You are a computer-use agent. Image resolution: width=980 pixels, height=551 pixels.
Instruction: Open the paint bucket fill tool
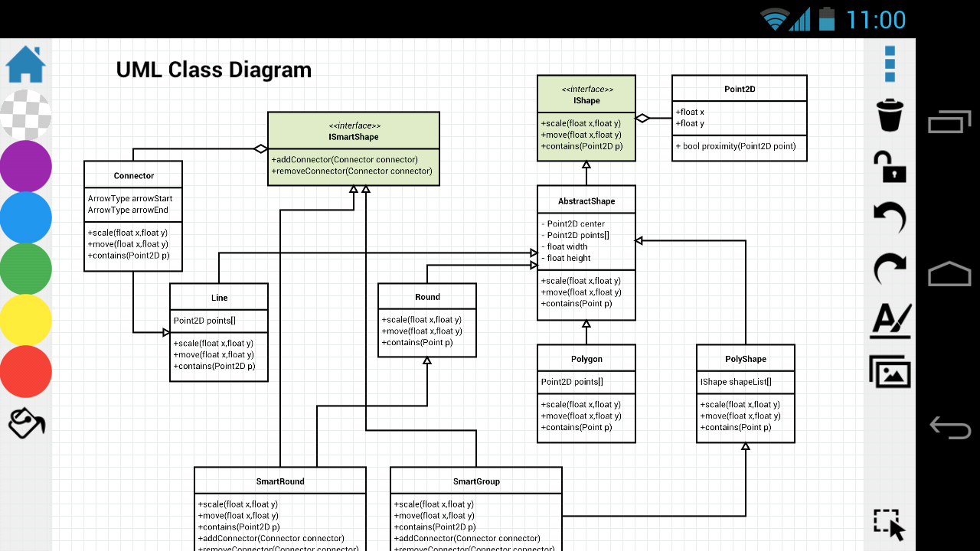tap(25, 423)
